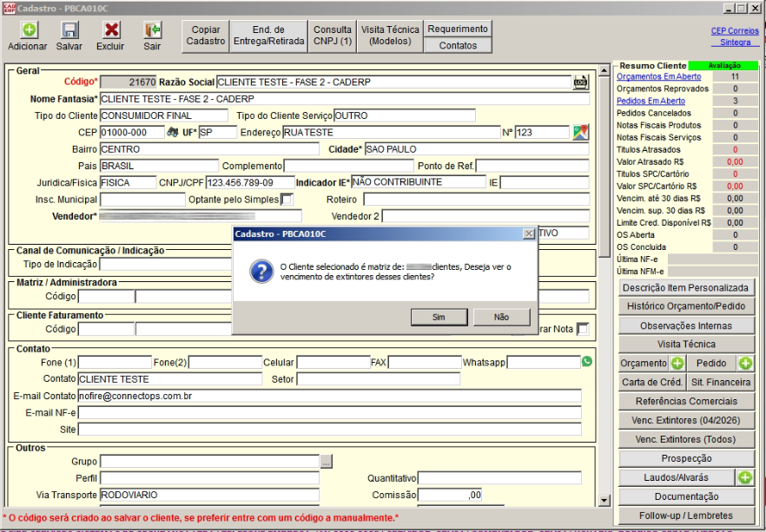Click the Comissão input field
This screenshot has height=532, width=766.
(451, 495)
